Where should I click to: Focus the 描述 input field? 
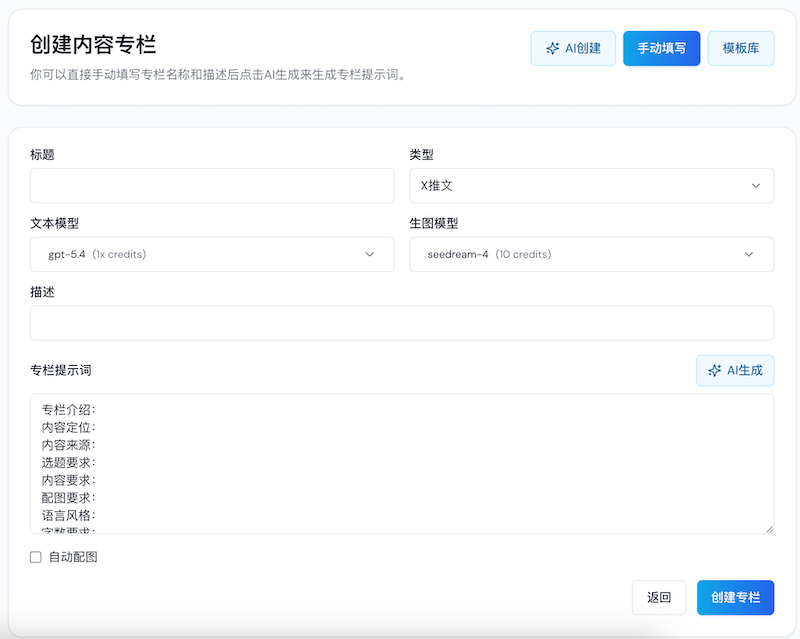pyautogui.click(x=402, y=323)
